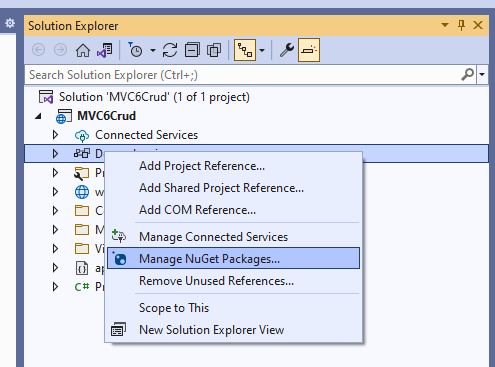Toggle auto-hide with the pin icon

coord(461,25)
